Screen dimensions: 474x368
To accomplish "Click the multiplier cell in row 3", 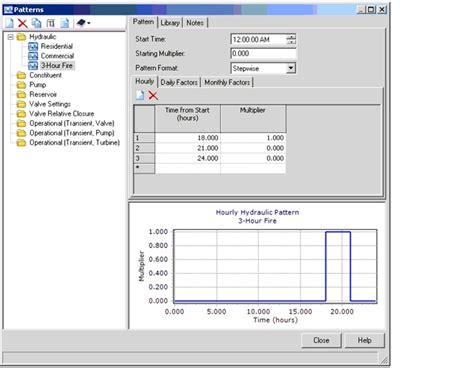I will pyautogui.click(x=253, y=158).
